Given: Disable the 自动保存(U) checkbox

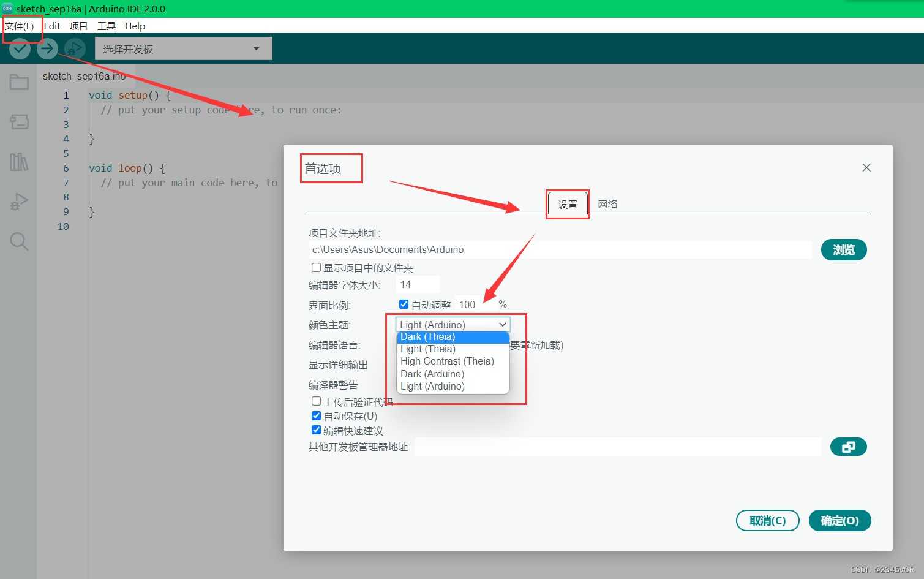Looking at the screenshot, I should click(316, 415).
